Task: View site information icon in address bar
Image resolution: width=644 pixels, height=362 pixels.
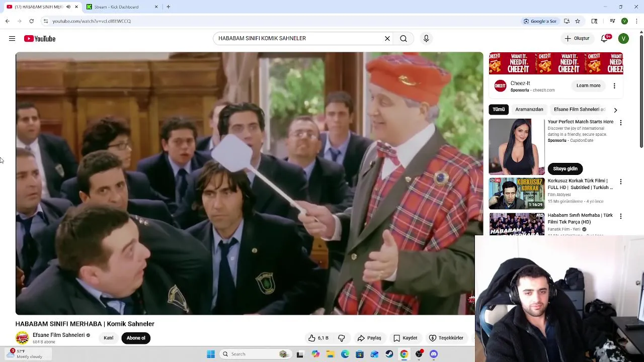Action: [46, 21]
